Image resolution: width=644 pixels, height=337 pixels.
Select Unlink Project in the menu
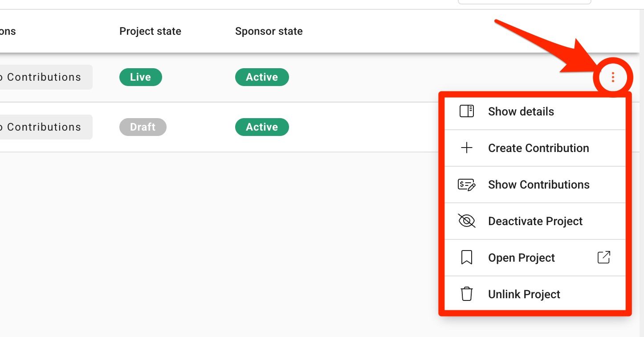pyautogui.click(x=535, y=294)
